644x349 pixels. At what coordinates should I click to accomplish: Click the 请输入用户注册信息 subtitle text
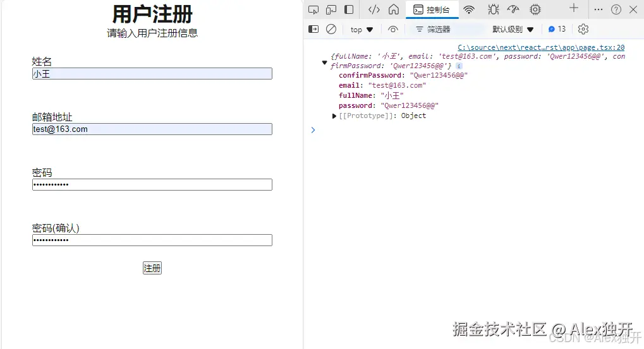click(x=152, y=33)
